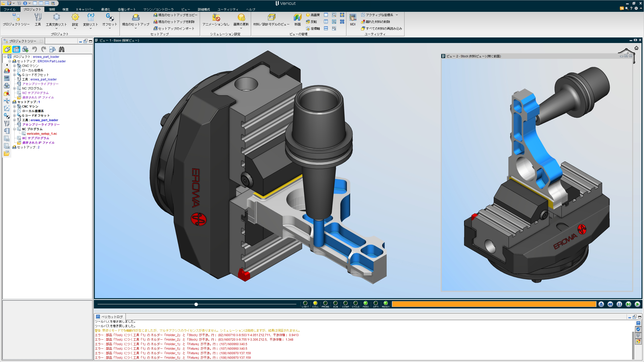Click the animation speed slider handle

tap(196, 304)
